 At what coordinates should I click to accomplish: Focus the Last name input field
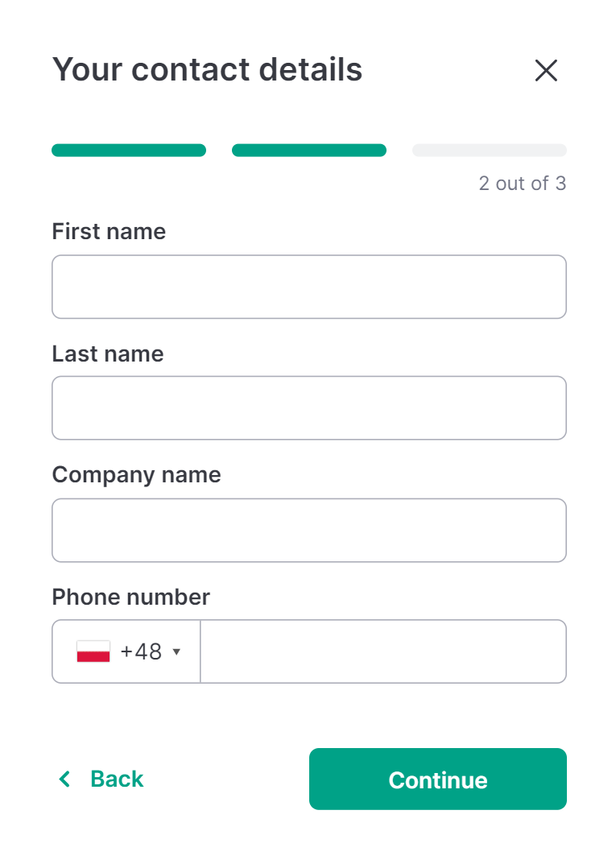coord(309,408)
